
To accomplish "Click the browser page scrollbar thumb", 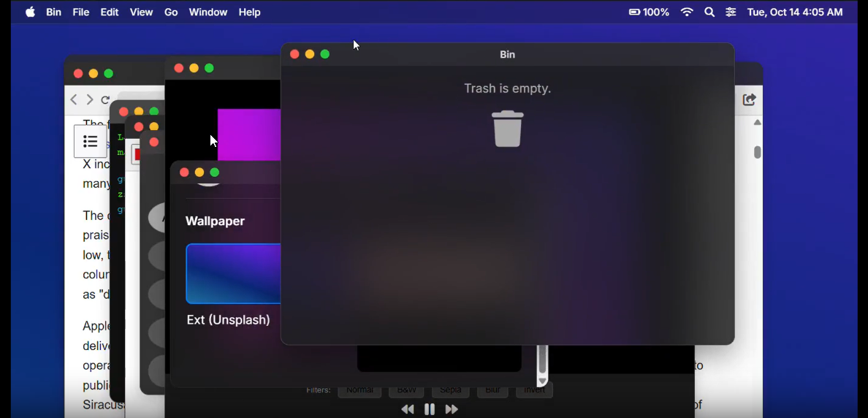I will tap(757, 152).
